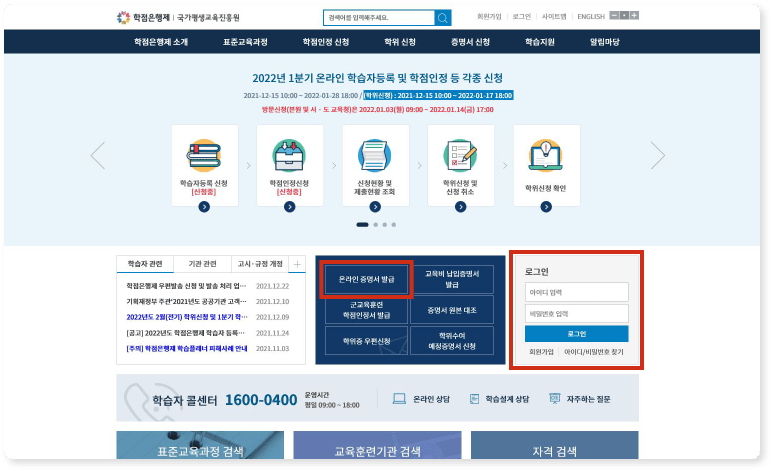Click the 학위증 우편신청 button
The image size is (772, 471).
coord(366,341)
